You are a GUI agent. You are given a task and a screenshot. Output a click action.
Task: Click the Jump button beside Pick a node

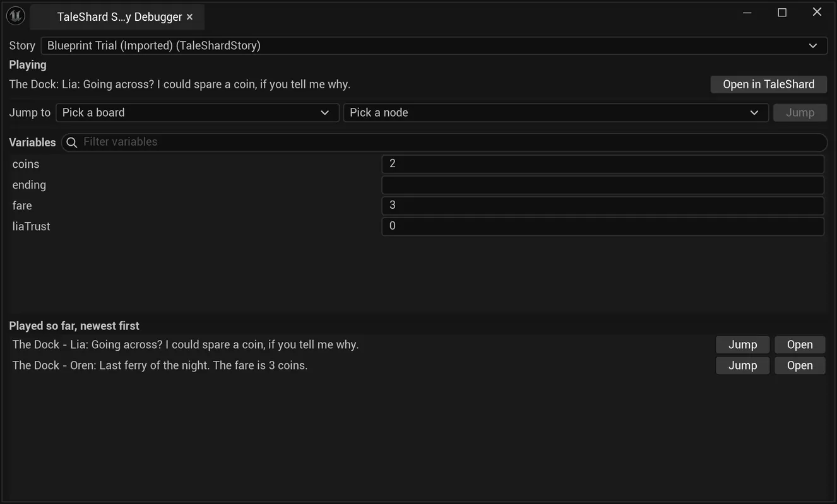(800, 112)
